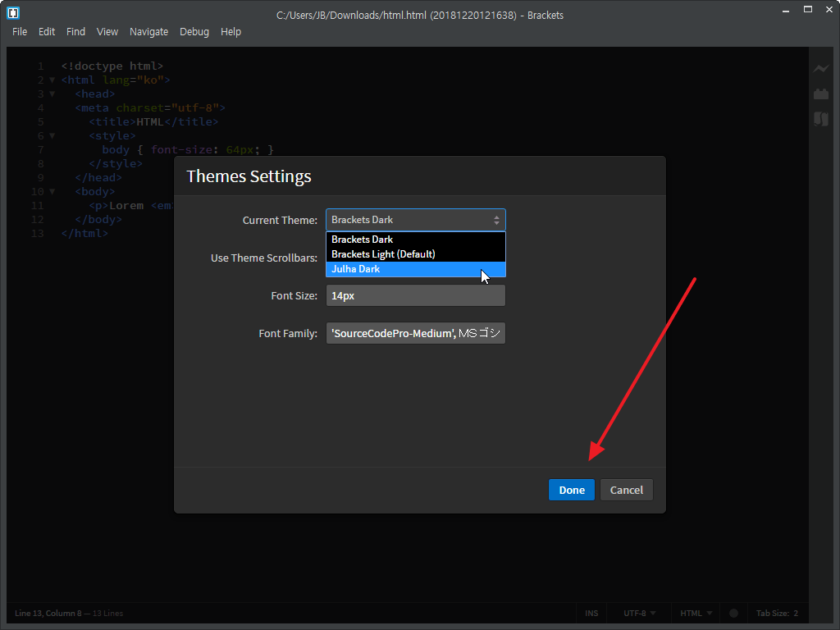840x630 pixels.
Task: Open the UTF-8 encoding dropdown
Action: point(640,613)
